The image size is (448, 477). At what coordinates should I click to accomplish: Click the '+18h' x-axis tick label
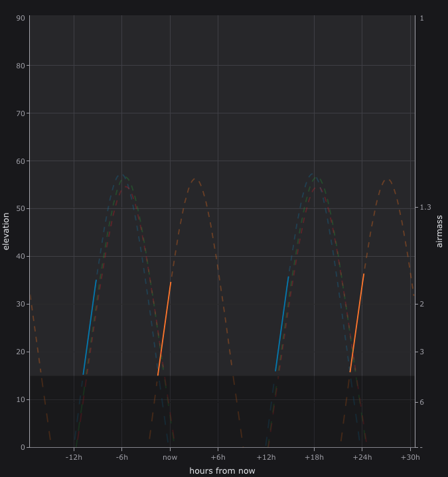[x=314, y=457]
